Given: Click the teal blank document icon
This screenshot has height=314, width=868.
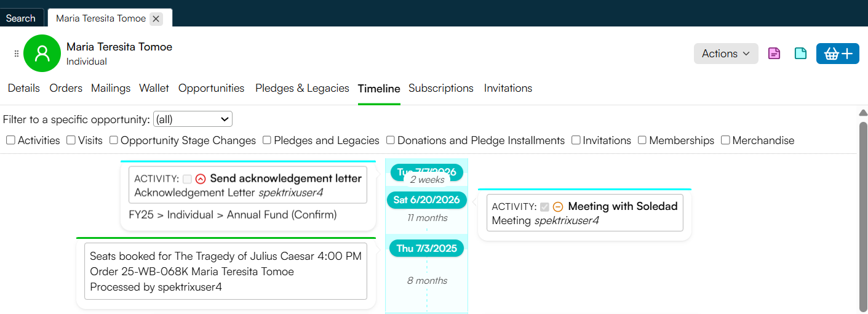Looking at the screenshot, I should pos(800,54).
